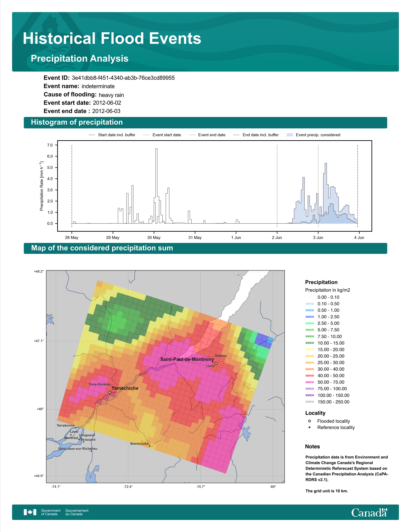Click the +47.1° latitude label
The width and height of the screenshot is (411, 532).
(x=39, y=341)
